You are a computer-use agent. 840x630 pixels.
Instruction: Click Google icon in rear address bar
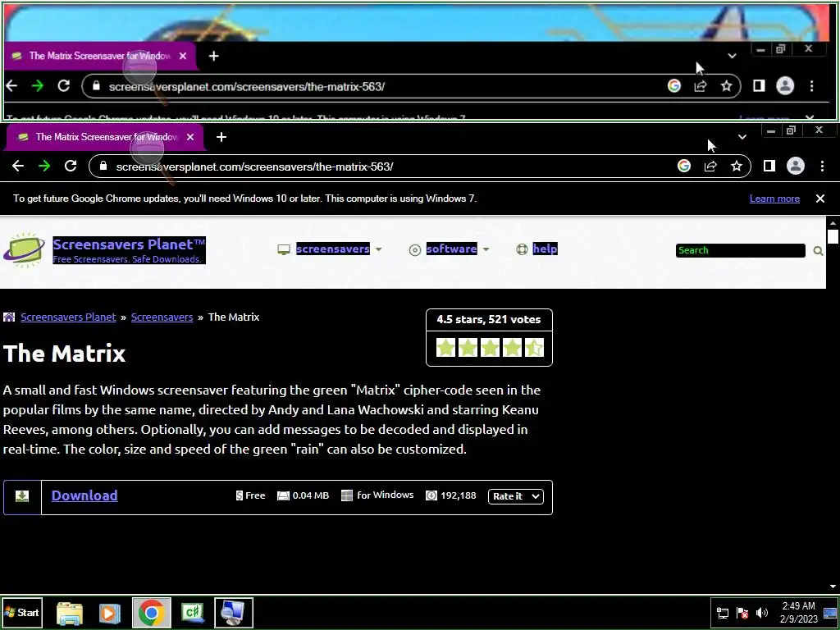pyautogui.click(x=674, y=85)
